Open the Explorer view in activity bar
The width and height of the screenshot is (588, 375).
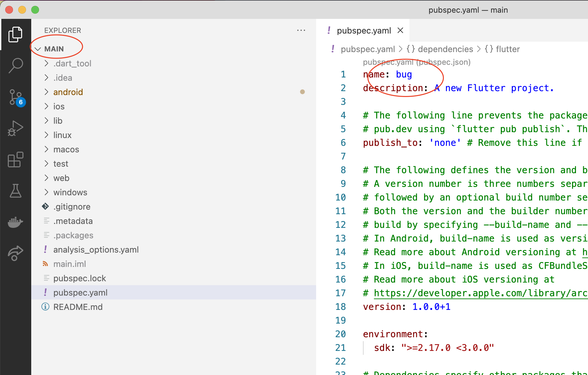point(15,34)
